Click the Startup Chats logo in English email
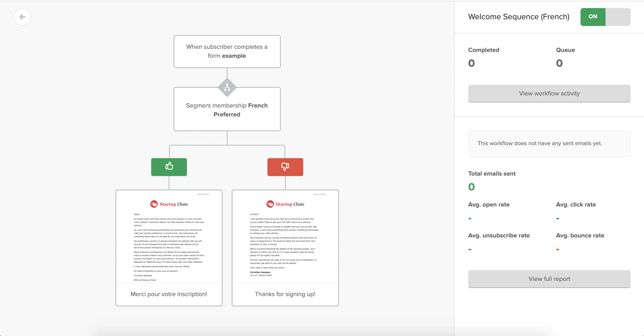This screenshot has width=644, height=336. 285,204
